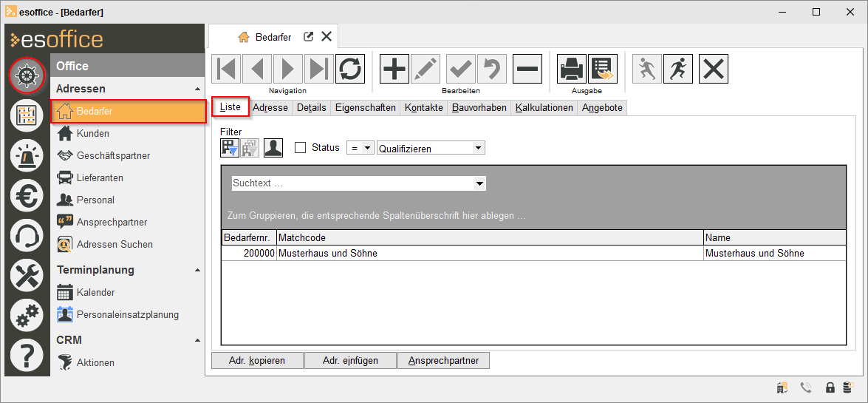Viewport: 868px width, 403px height.
Task: Refresh the data with circular arrows icon
Action: (350, 70)
